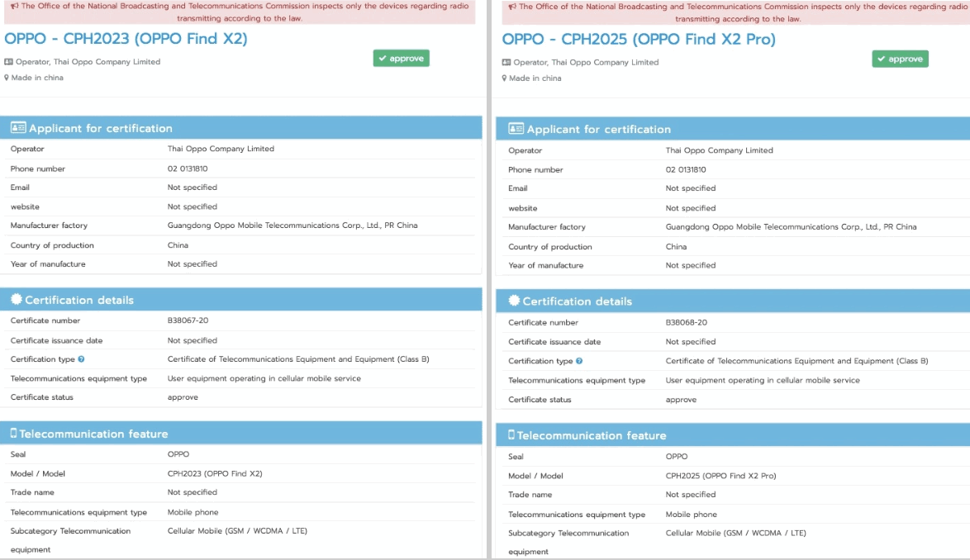Click right Seal value OPPO
Viewport: 970px width, 560px height.
coord(676,456)
